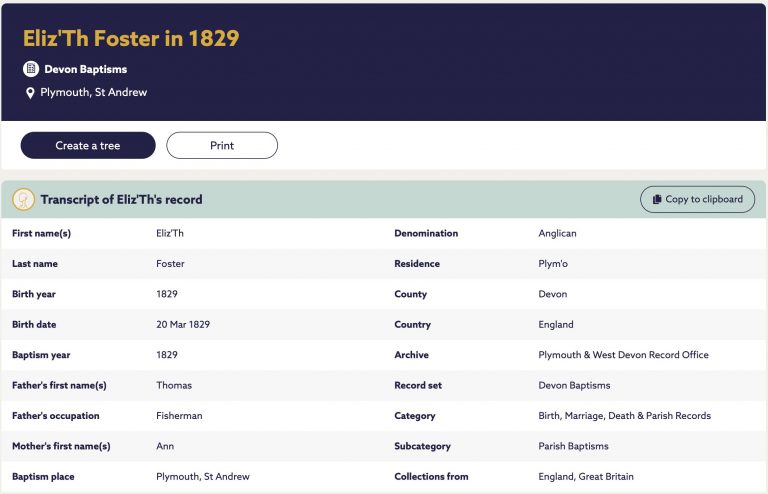Click the Eliz'Th Foster in 1829 title
The image size is (768, 494).
[x=131, y=38]
